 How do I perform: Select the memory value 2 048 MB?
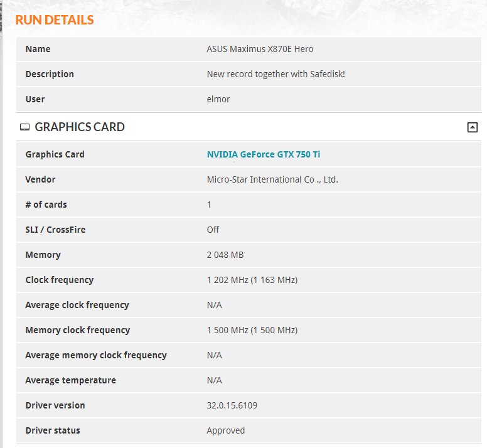225,255
